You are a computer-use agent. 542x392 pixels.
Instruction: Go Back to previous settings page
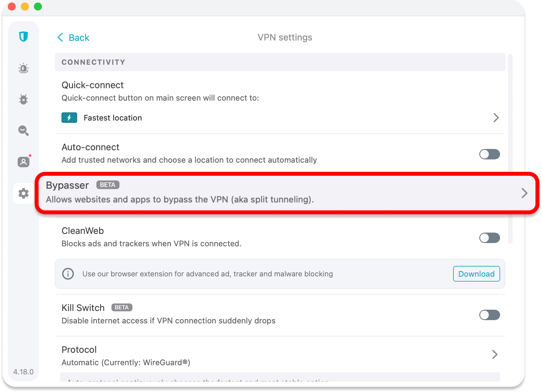pos(74,38)
